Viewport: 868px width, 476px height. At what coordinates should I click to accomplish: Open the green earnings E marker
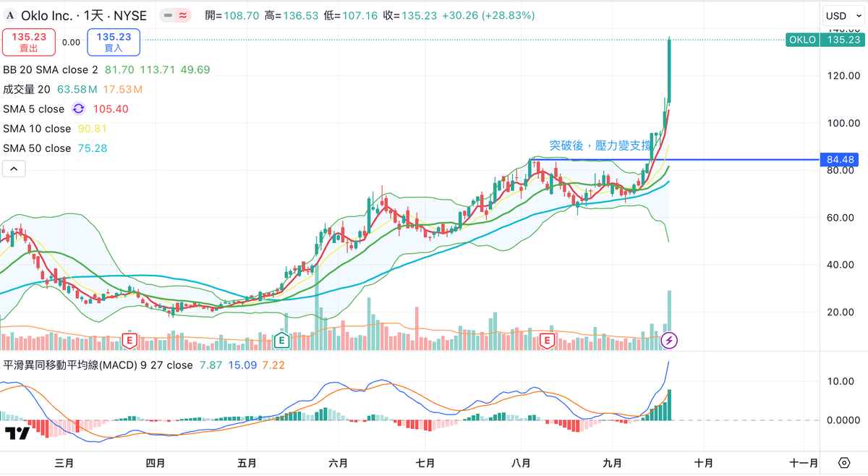pyautogui.click(x=282, y=340)
